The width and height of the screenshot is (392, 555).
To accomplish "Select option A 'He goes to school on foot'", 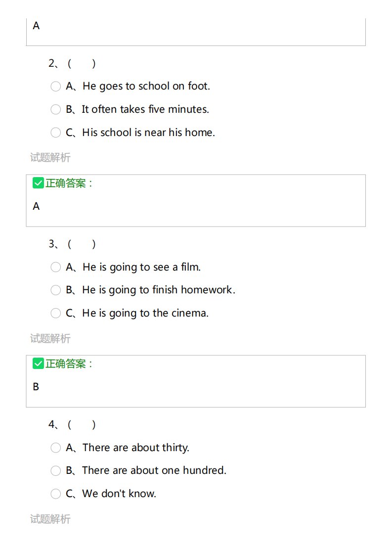I will pos(55,87).
